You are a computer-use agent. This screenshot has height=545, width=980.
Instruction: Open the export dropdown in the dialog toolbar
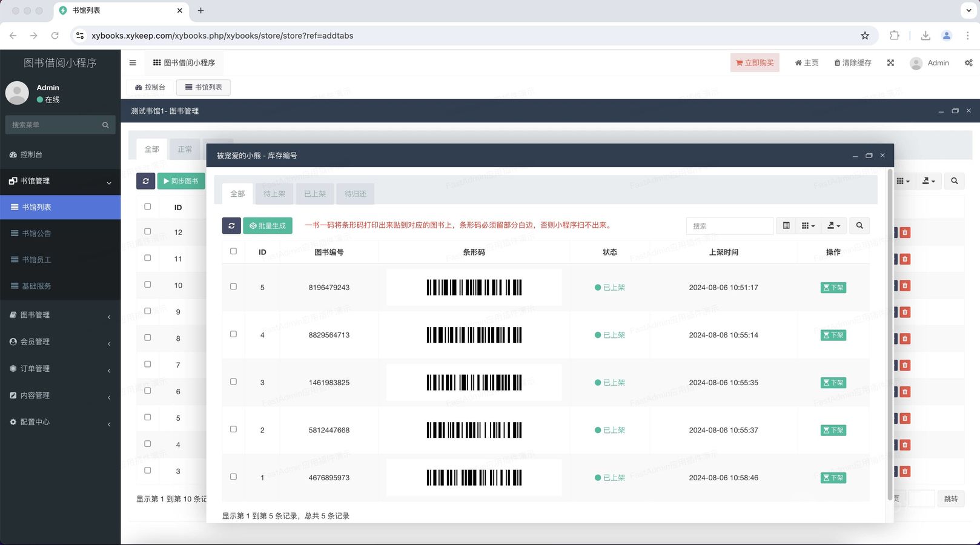click(833, 226)
